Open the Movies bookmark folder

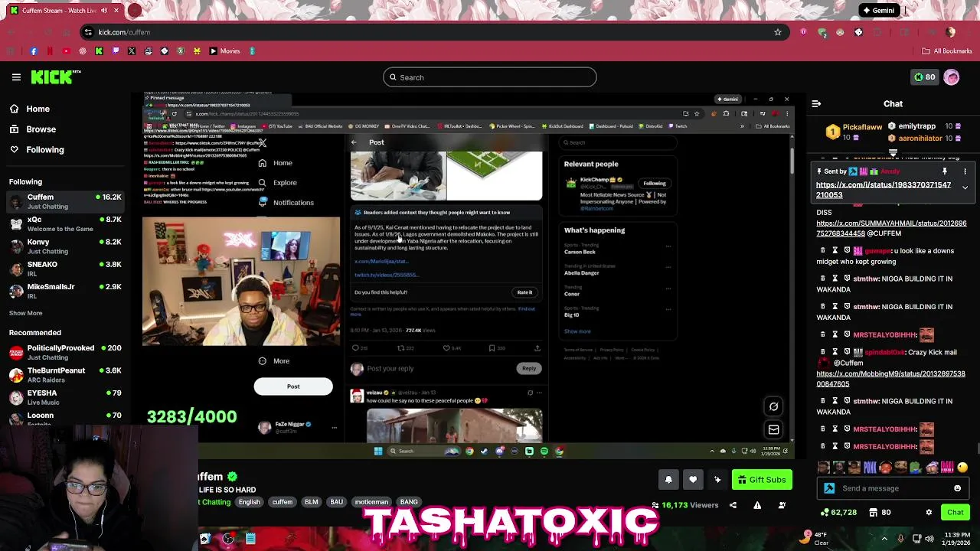[224, 51]
